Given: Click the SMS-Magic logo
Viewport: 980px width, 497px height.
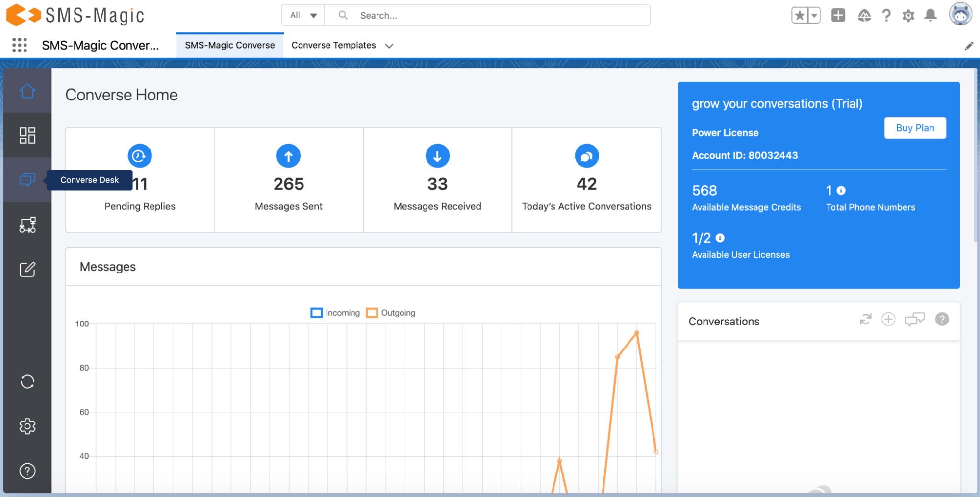Looking at the screenshot, I should click(x=75, y=15).
